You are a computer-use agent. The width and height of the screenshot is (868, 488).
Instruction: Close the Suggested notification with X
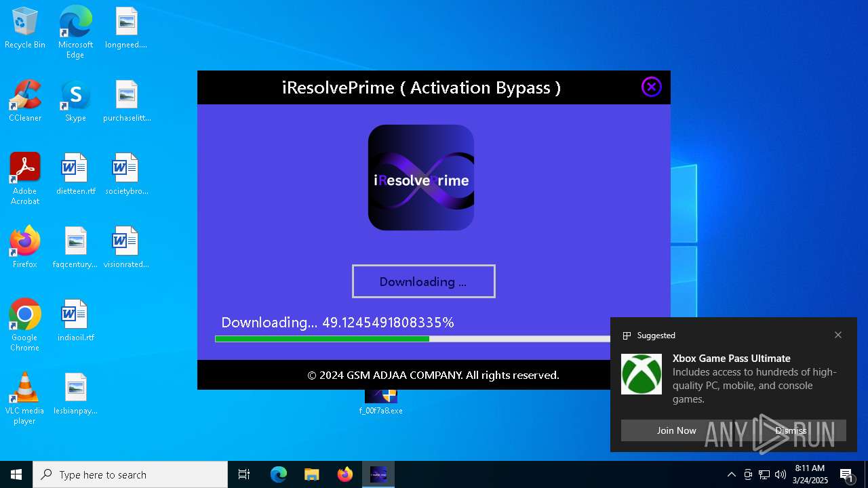coord(838,335)
